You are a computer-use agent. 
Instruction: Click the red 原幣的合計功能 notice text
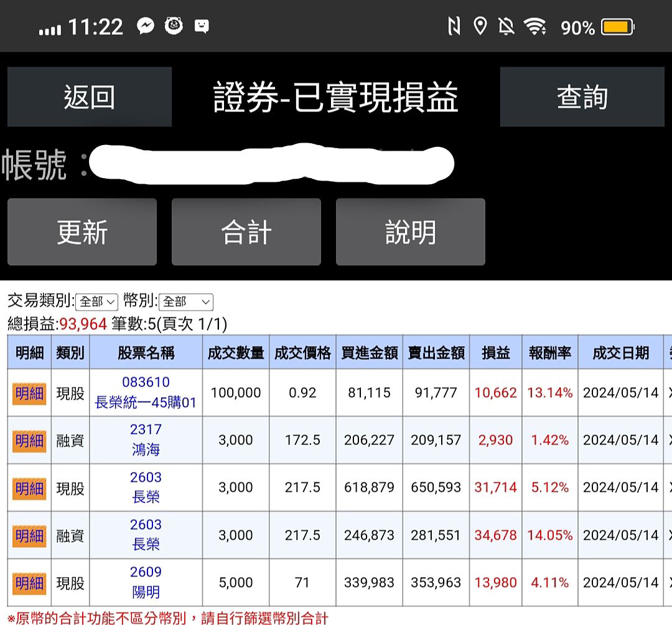tap(168, 618)
